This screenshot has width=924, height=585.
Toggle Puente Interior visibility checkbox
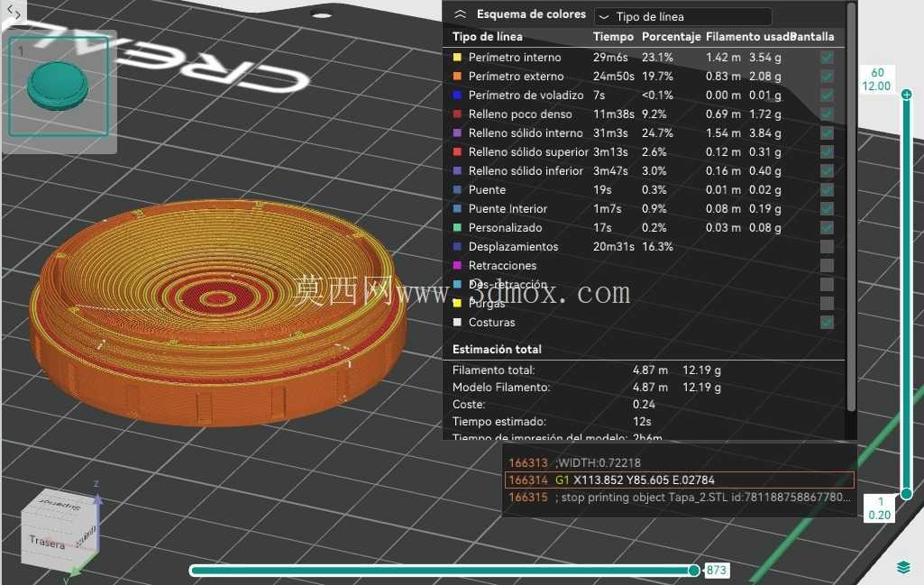[827, 208]
